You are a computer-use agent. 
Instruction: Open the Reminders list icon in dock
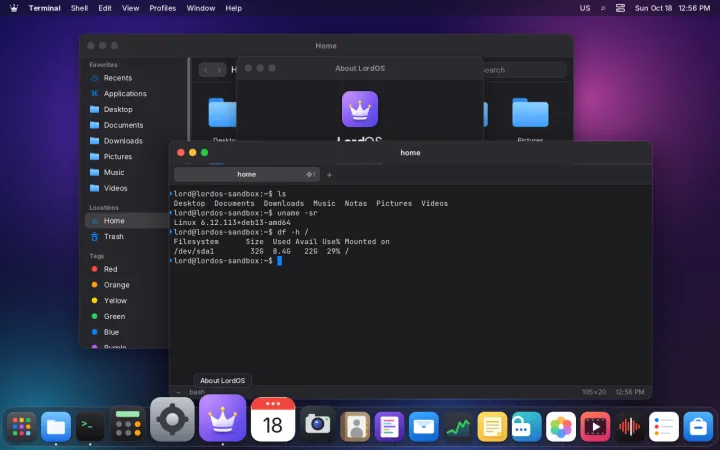tap(664, 427)
